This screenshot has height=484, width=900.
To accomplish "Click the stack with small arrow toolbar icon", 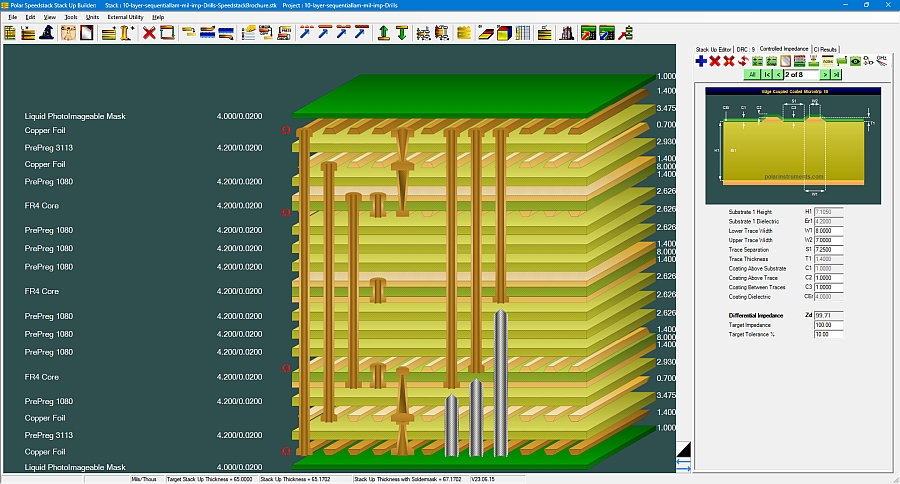I will point(28,33).
